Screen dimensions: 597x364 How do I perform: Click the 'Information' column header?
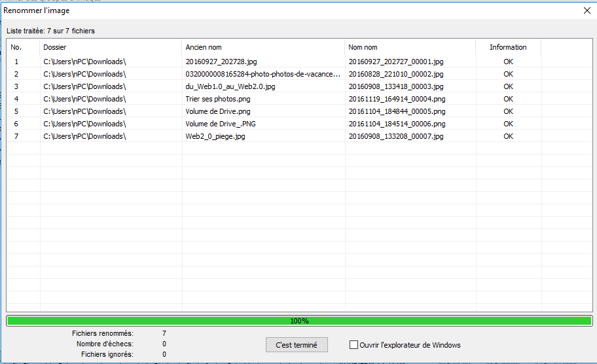point(508,47)
